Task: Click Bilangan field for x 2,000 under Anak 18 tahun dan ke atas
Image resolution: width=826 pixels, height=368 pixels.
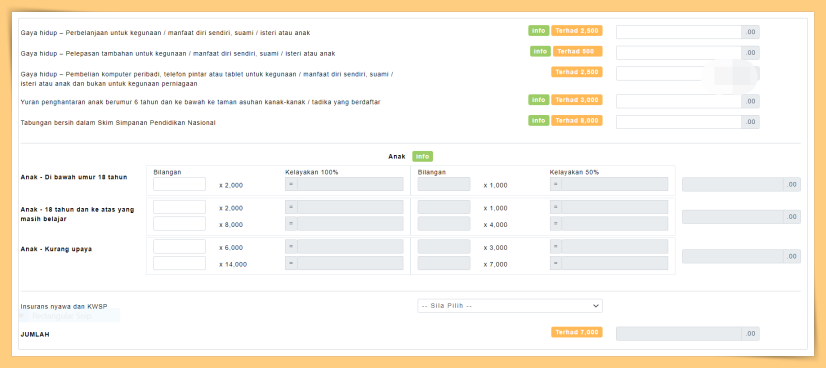Action: point(180,207)
